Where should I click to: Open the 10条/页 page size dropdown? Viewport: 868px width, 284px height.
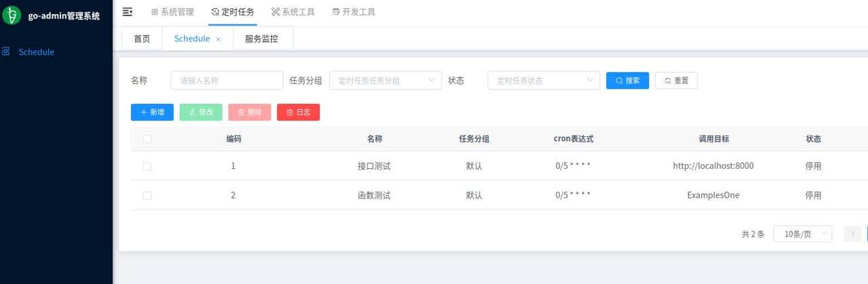(x=803, y=234)
